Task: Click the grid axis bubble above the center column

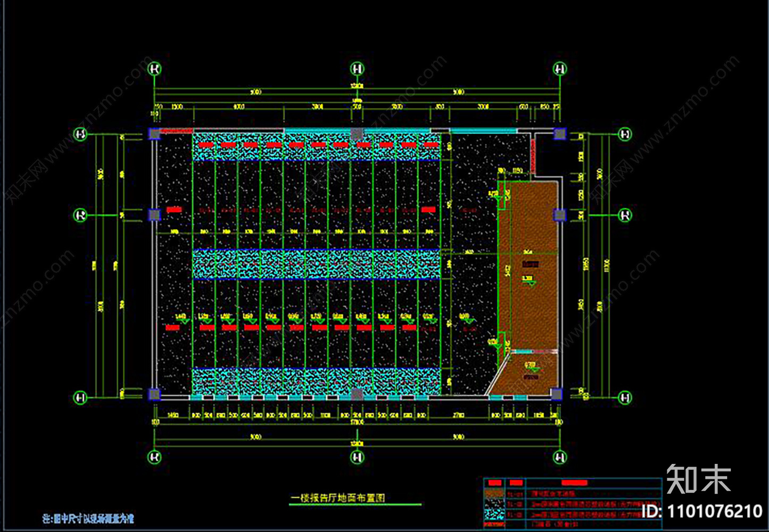Action: tap(357, 69)
